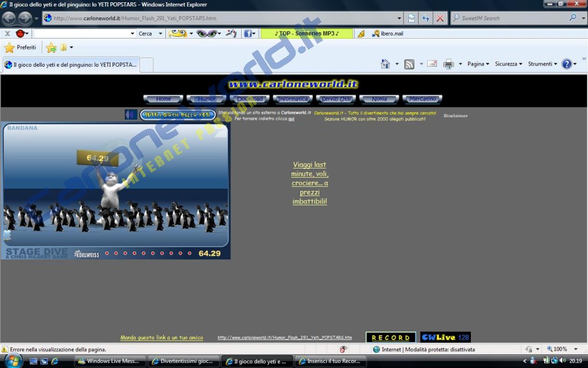Screen dimensions: 588x368
Task: Open the yellow folder favorites-bar dropdown
Action: (67, 47)
